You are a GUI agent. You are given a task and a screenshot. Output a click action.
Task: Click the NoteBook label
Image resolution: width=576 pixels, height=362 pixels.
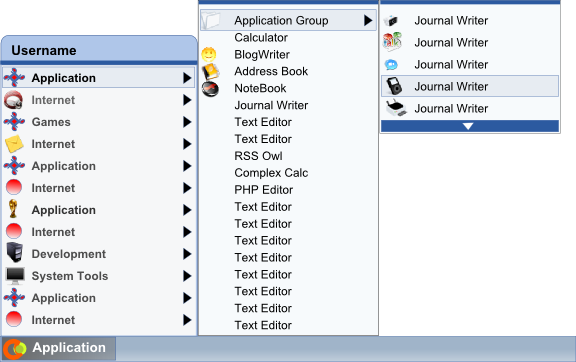[260, 88]
